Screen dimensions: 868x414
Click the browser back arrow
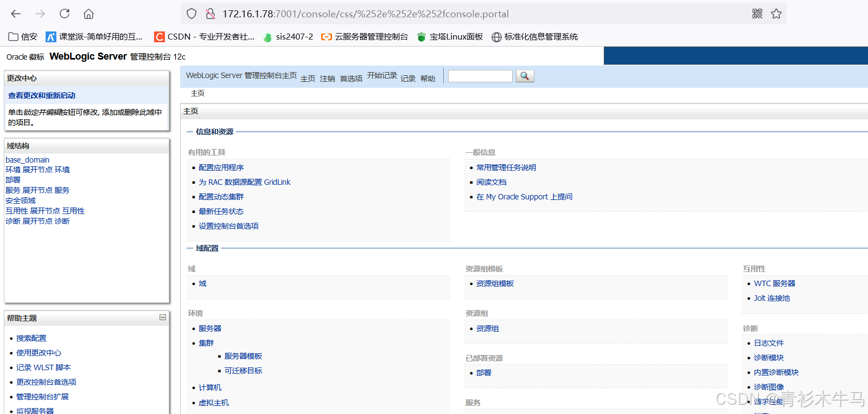(x=16, y=14)
